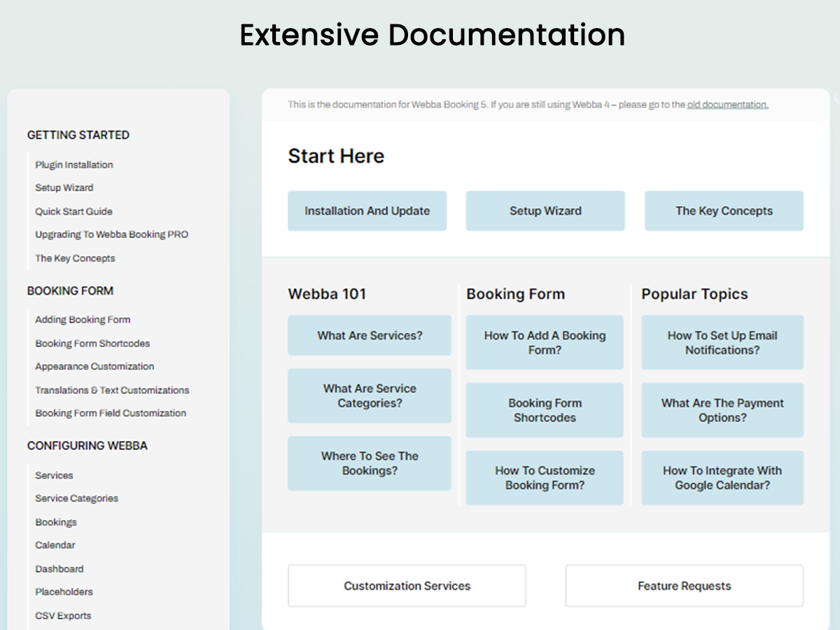The image size is (840, 630).
Task: Follow the old documentation link
Action: 728,105
